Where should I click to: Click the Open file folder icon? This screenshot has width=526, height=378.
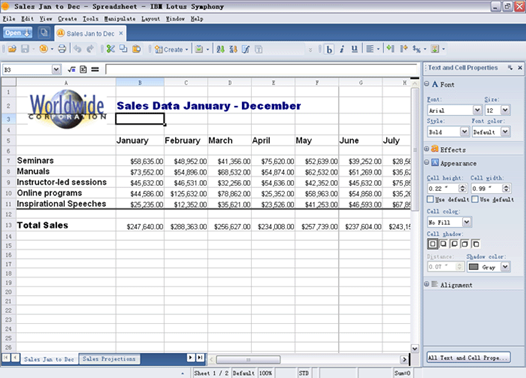[x=12, y=49]
